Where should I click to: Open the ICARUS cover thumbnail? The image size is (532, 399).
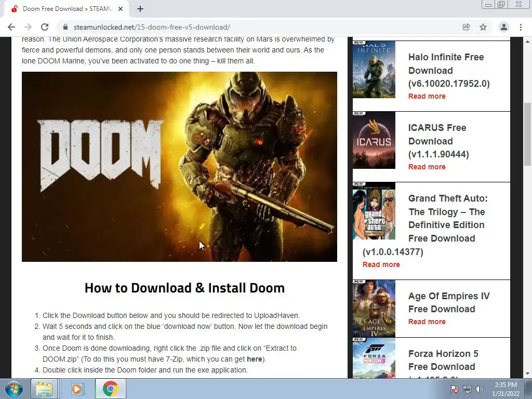(374, 140)
